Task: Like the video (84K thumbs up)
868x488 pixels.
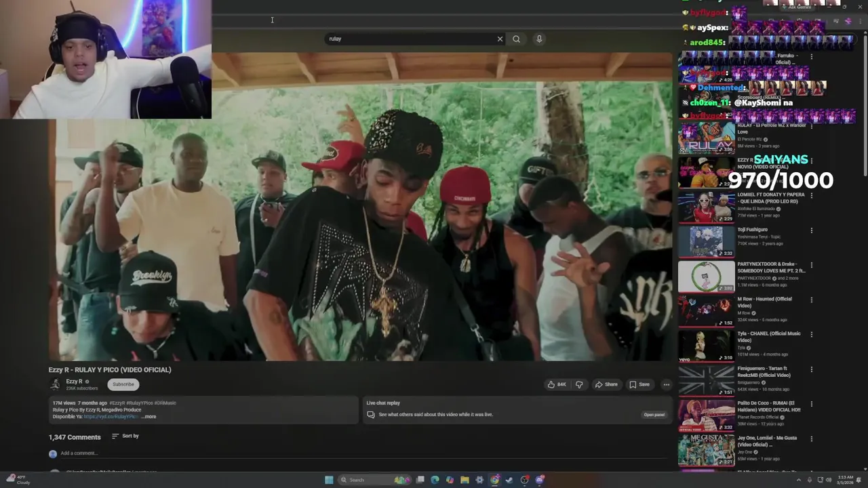Action: pos(557,384)
